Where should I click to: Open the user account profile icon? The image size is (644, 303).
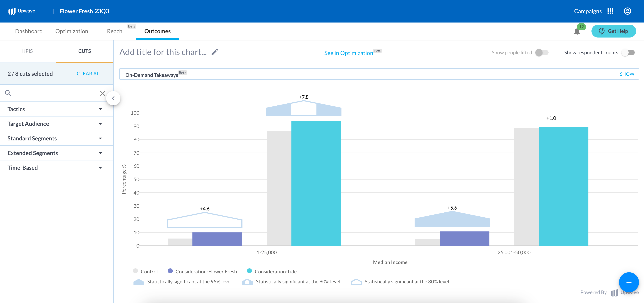627,11
